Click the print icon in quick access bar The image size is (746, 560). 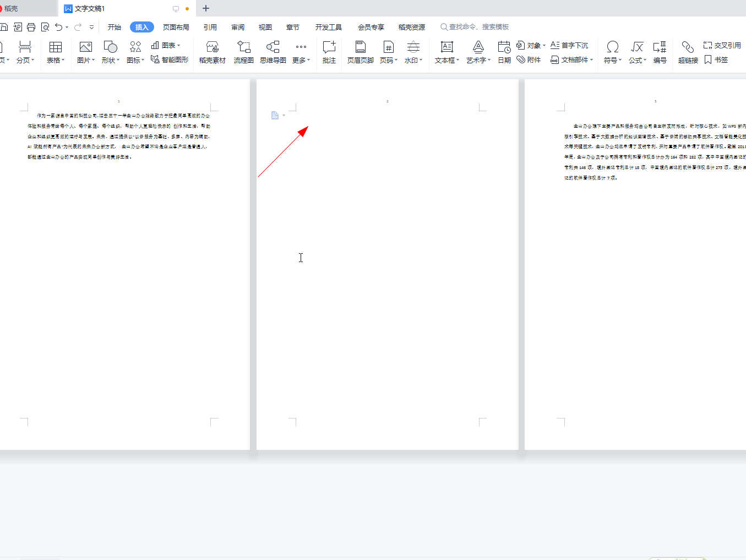point(31,27)
